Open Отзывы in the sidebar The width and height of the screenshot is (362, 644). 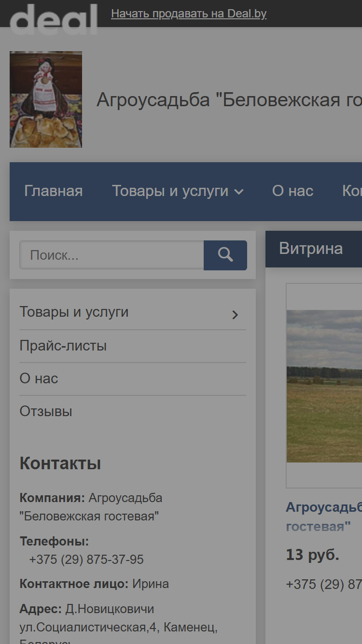pyautogui.click(x=46, y=411)
